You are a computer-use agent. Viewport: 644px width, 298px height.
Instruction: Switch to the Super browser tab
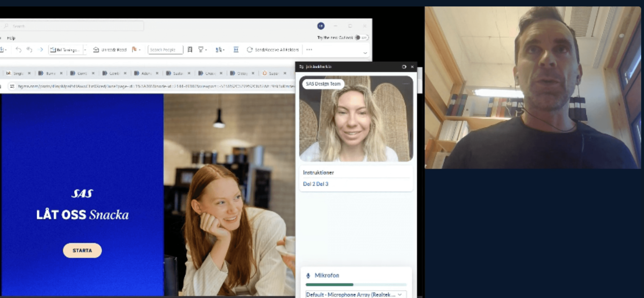273,73
